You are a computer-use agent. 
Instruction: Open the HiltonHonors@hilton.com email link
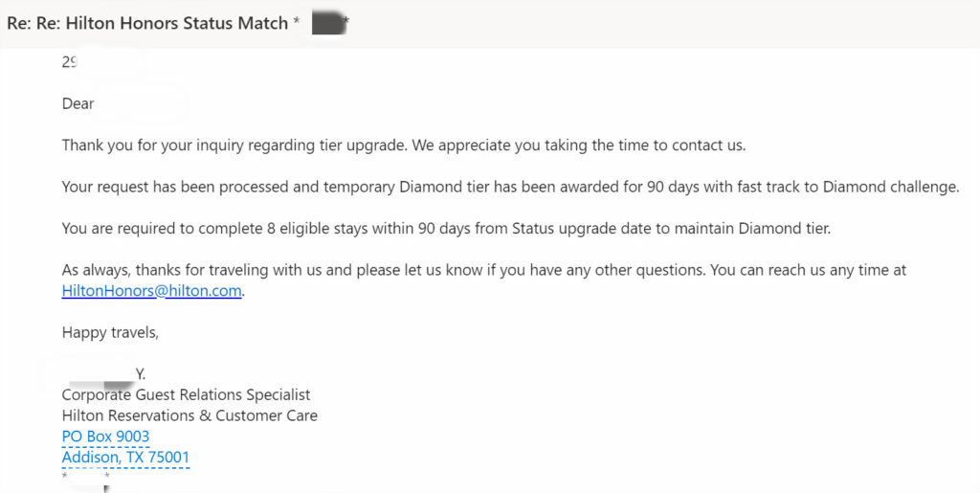coord(151,291)
